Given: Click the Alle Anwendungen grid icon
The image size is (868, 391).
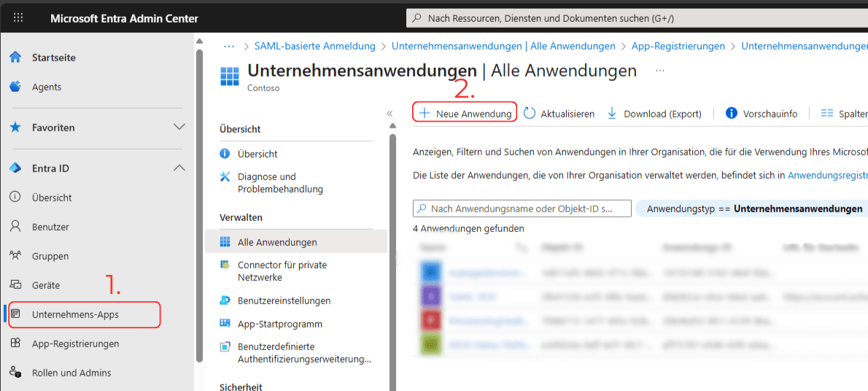Looking at the screenshot, I should [x=225, y=242].
